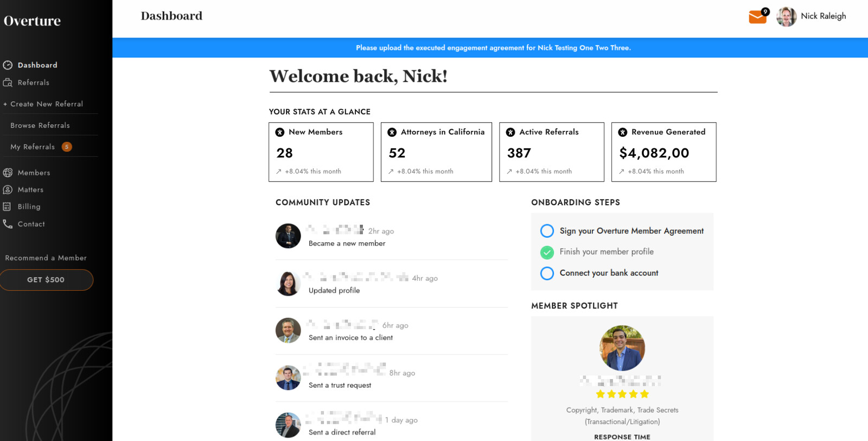Image resolution: width=868 pixels, height=441 pixels.
Task: Click the New Members count 28
Action: tap(284, 153)
